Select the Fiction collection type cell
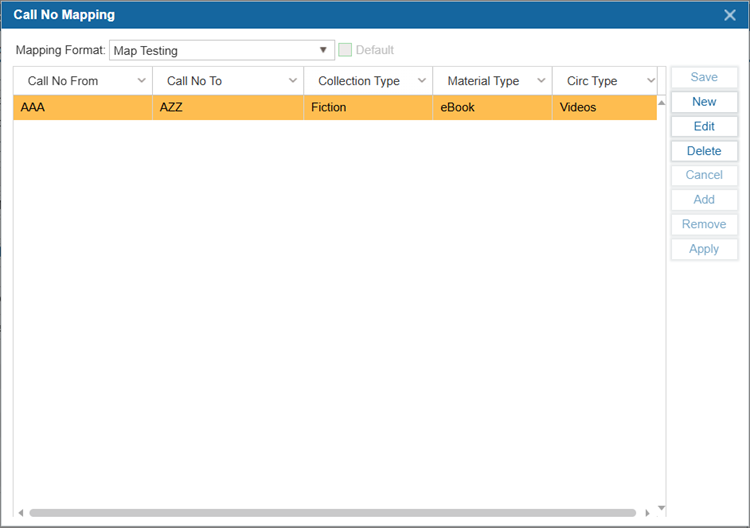Image resolution: width=750 pixels, height=528 pixels. click(367, 107)
